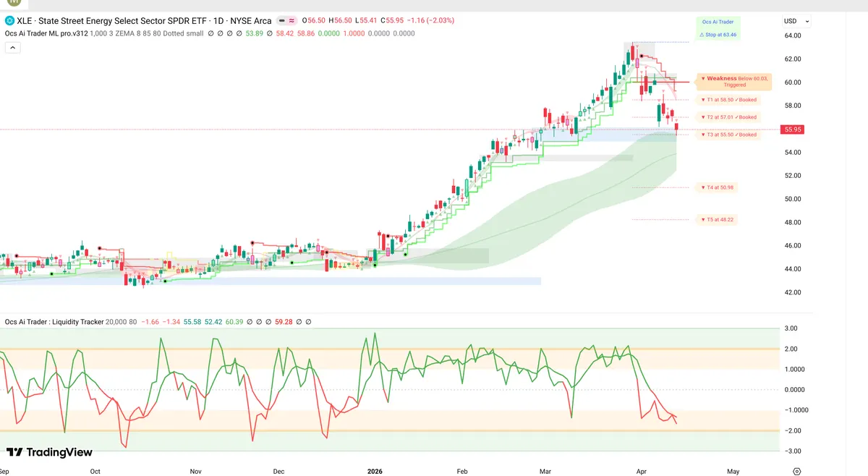Click the user avatar at top left
The height and width of the screenshot is (476, 868).
pos(13,4)
